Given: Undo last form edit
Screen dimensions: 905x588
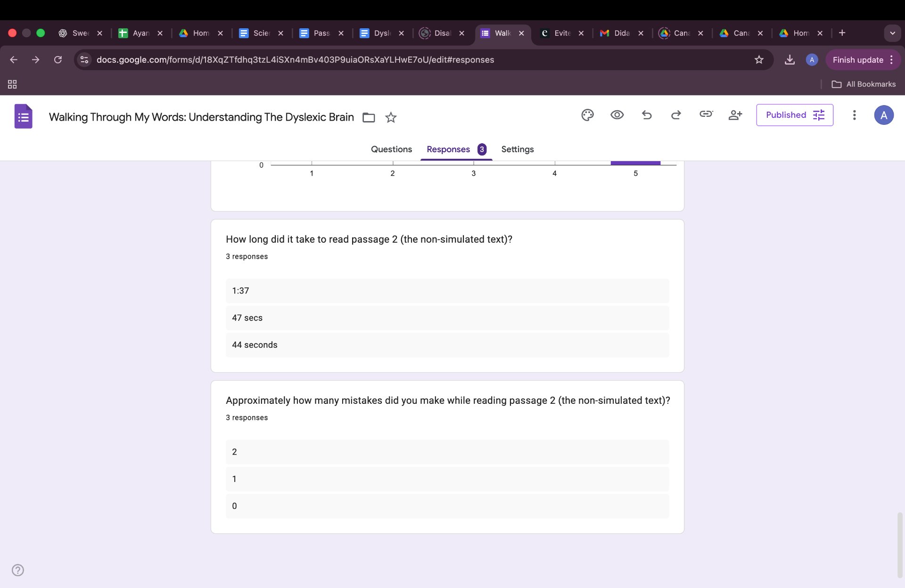Looking at the screenshot, I should tap(647, 115).
